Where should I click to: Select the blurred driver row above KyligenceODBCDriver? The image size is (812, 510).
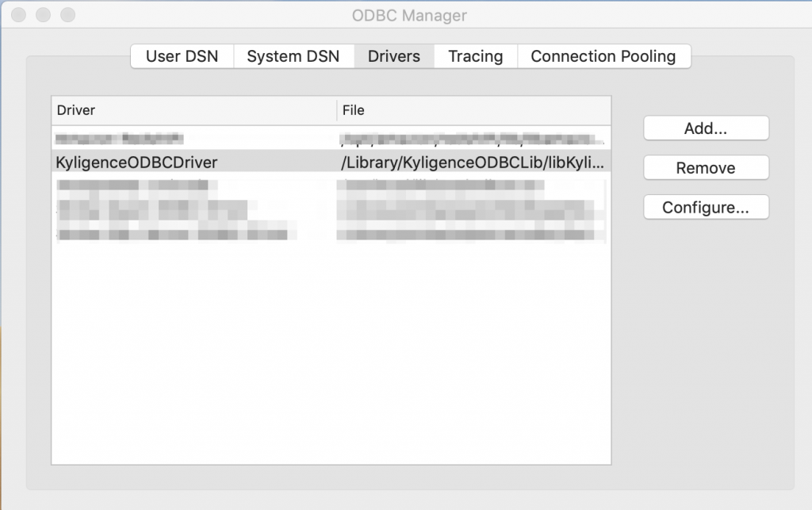click(x=119, y=140)
